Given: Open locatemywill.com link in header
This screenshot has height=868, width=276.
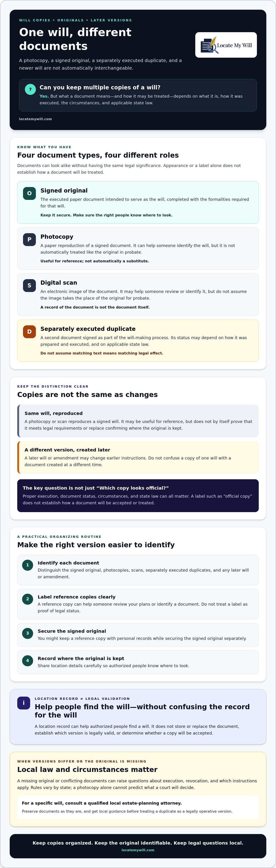Looking at the screenshot, I should (x=35, y=119).
